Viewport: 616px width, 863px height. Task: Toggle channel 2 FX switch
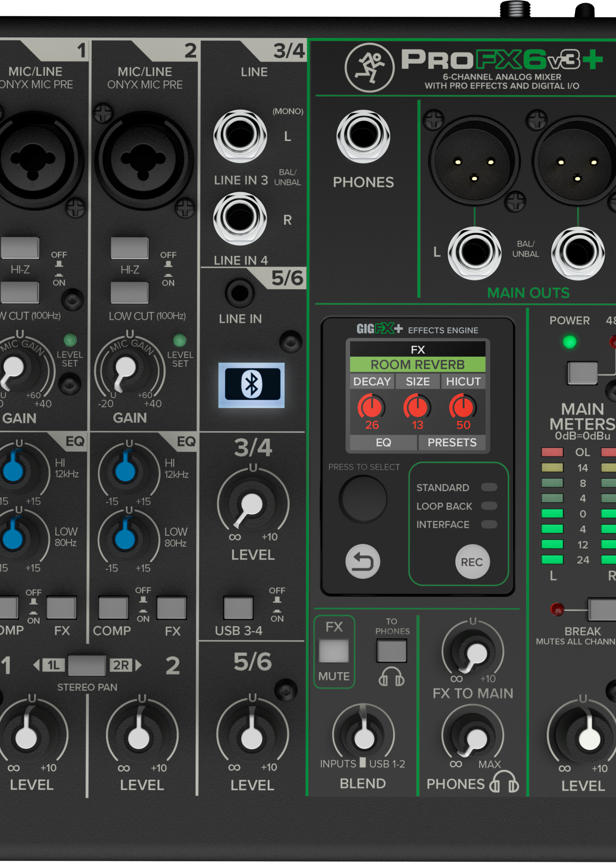click(x=171, y=607)
